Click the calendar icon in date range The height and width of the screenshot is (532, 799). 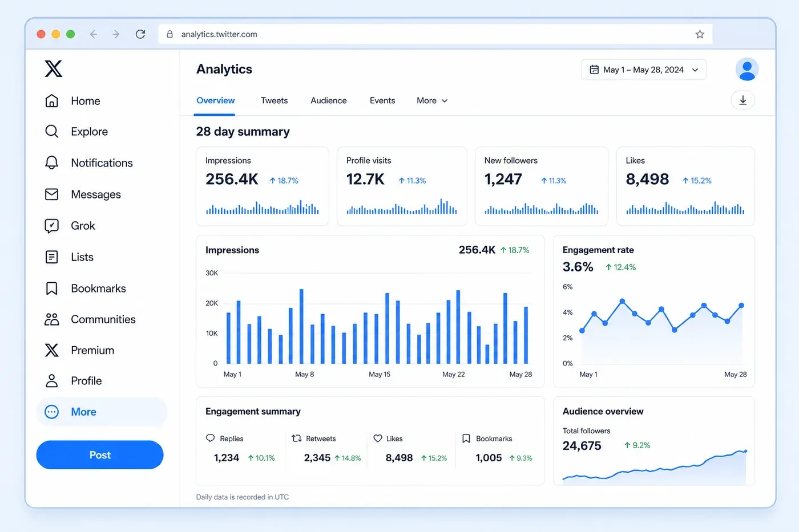pos(594,70)
